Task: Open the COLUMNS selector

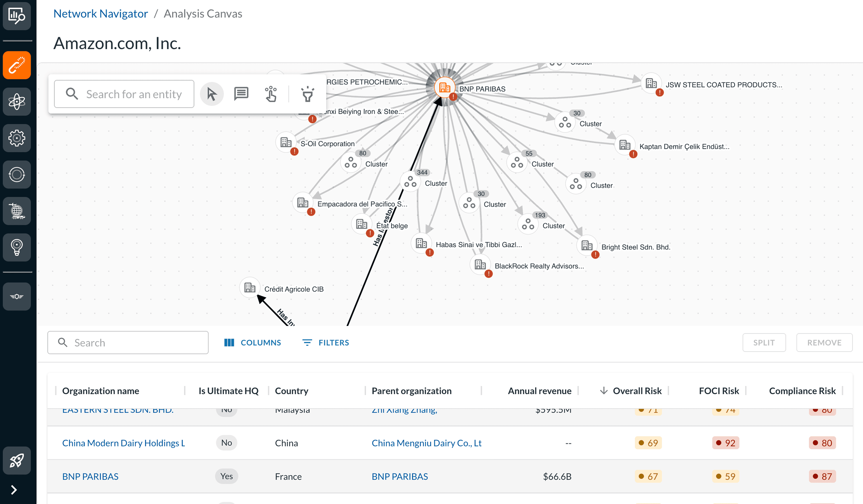Action: pos(253,343)
